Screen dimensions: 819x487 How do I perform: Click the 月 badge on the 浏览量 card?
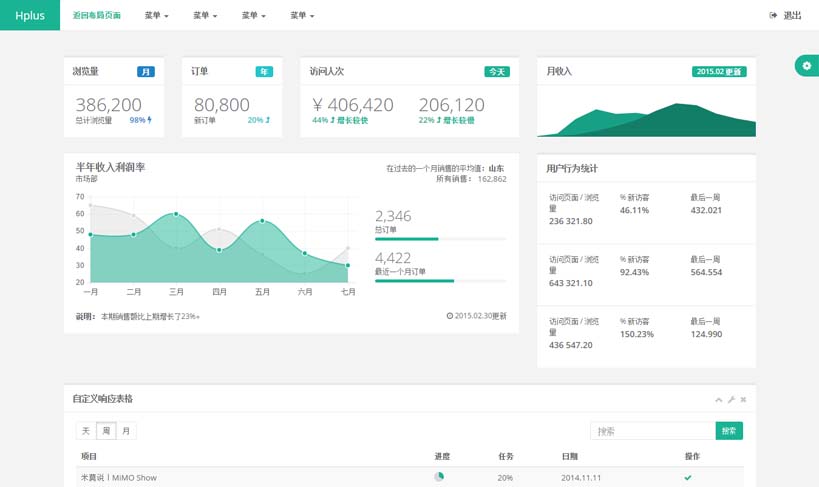146,72
